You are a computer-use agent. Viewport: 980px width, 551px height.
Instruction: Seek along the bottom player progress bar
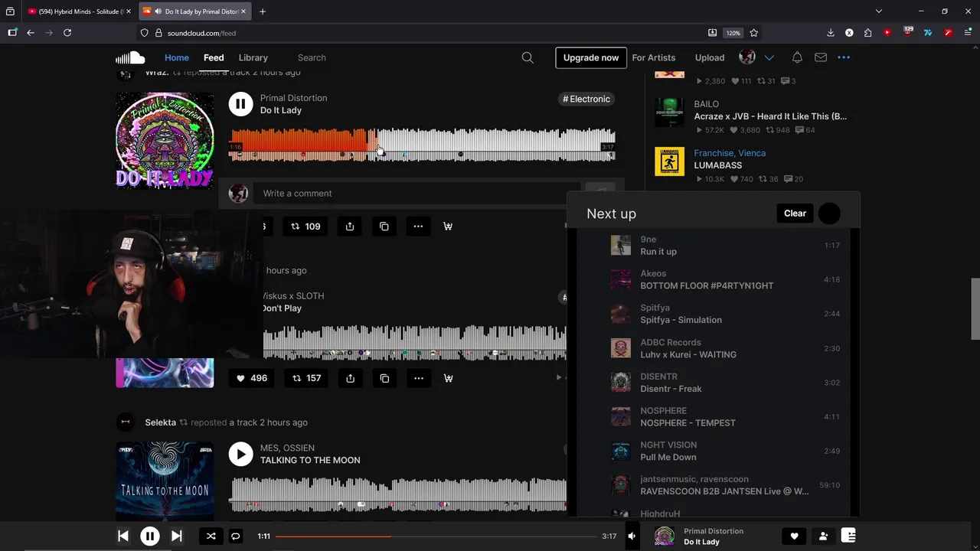pos(436,536)
